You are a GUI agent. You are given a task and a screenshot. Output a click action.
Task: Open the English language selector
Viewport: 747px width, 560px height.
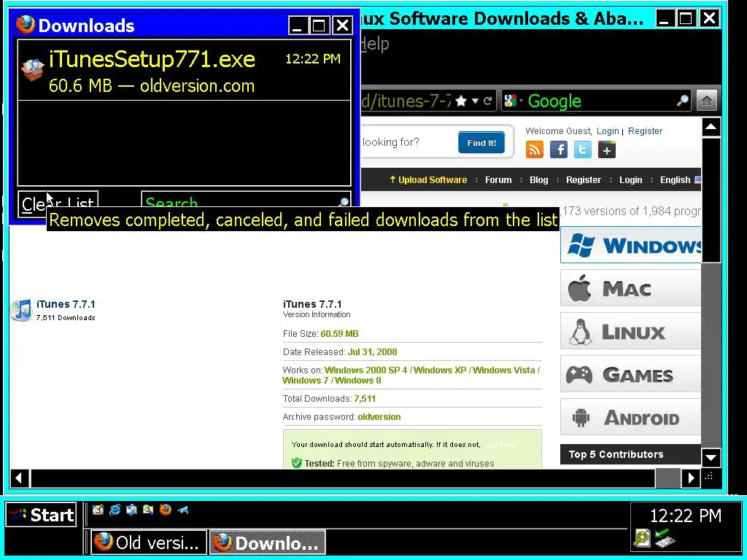pos(681,180)
